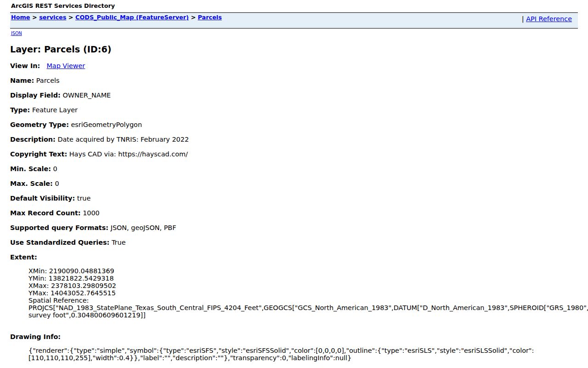View the layer as JSON
This screenshot has height=368, width=588.
[16, 33]
